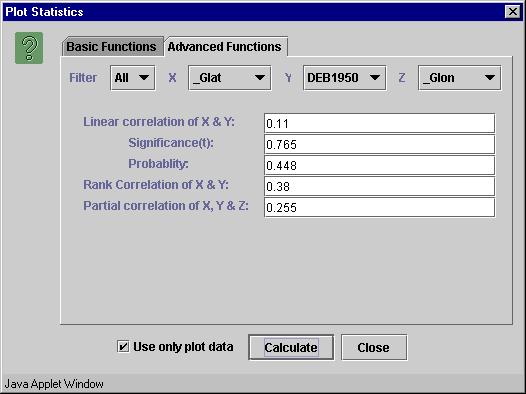Screen dimensions: 526x394
Task: Click the arrow on the _Glon combo box
Action: coord(490,78)
